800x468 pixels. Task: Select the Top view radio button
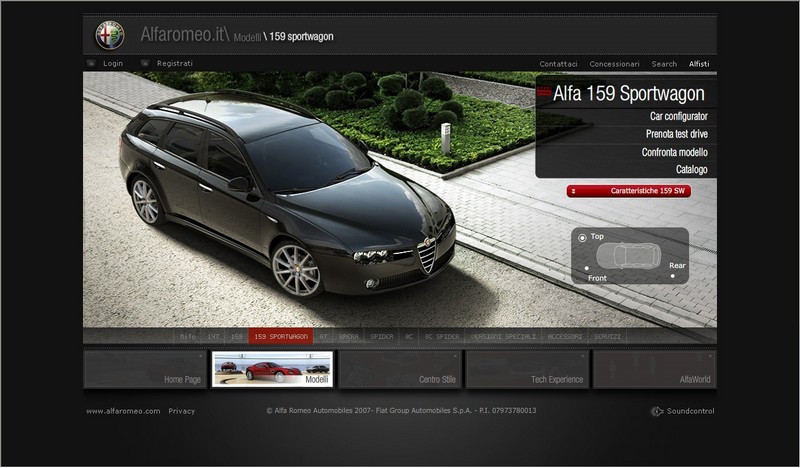click(x=582, y=238)
